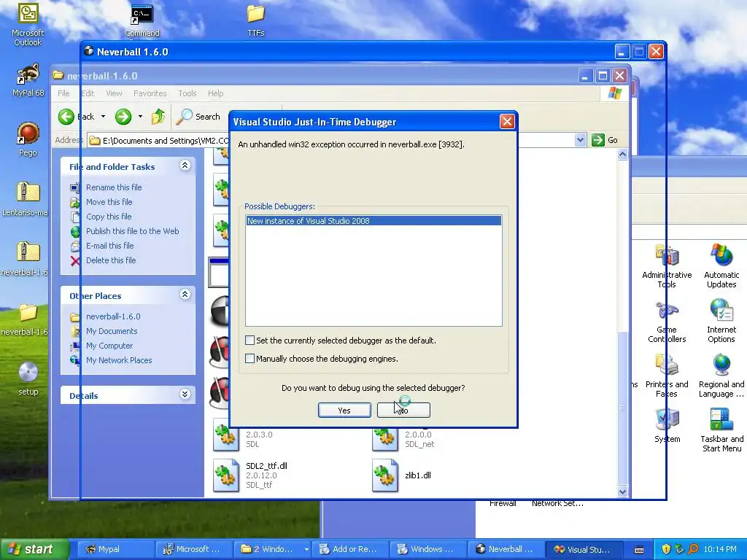Click scroll up arrow in Explorer file list
Viewport: 747px width, 560px height.
point(622,155)
